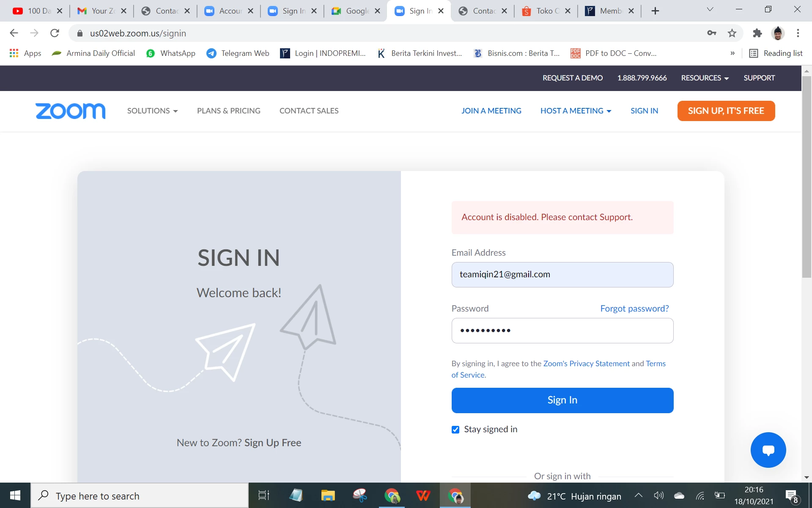This screenshot has width=812, height=508.
Task: Open the saved passwords key icon
Action: click(x=712, y=33)
